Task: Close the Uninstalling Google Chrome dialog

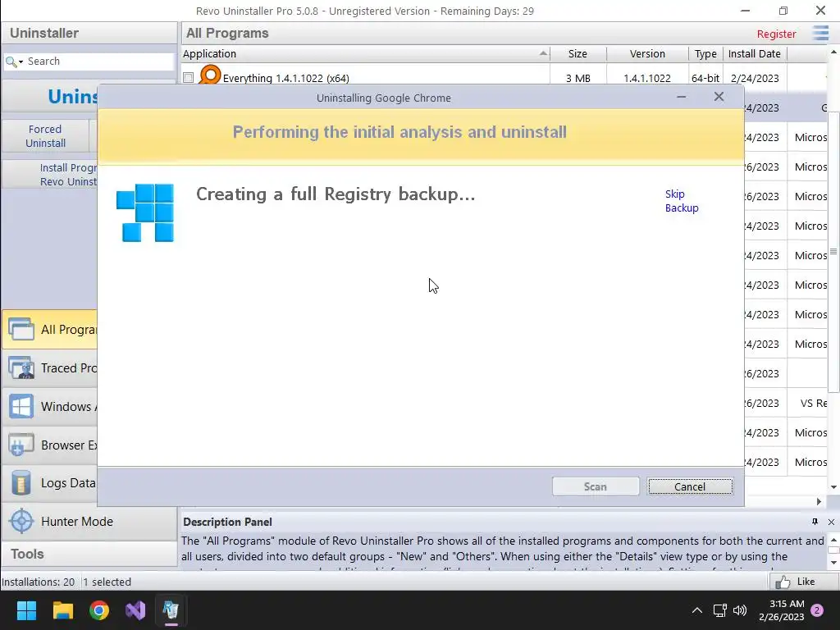Action: (x=719, y=97)
